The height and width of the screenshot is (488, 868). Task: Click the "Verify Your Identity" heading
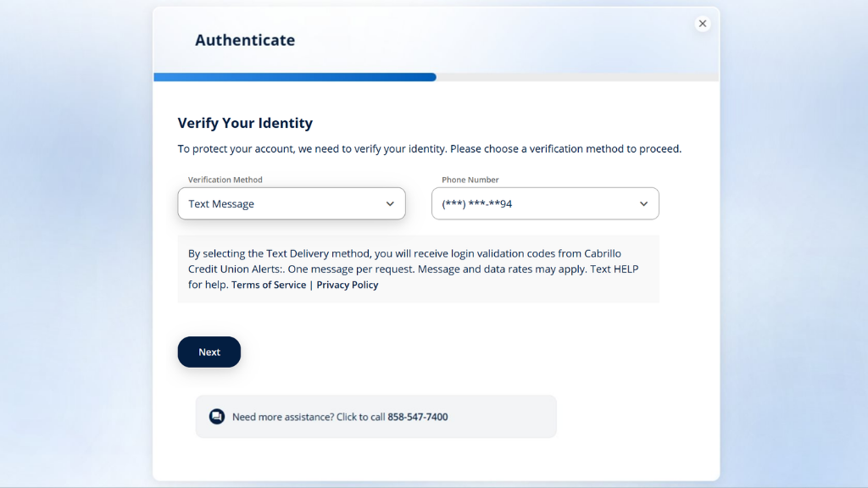tap(245, 123)
